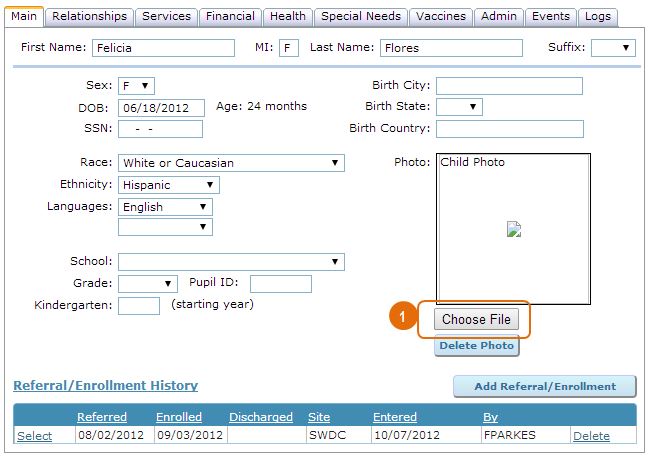Select the Financial tab
The height and width of the screenshot is (459, 651).
click(x=229, y=16)
